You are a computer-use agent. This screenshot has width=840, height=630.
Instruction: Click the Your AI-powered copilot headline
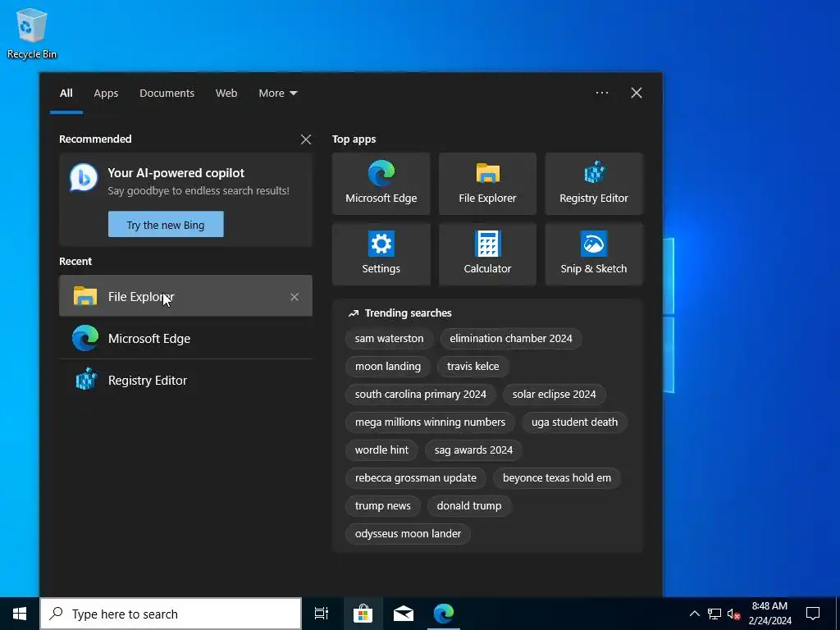tap(176, 173)
